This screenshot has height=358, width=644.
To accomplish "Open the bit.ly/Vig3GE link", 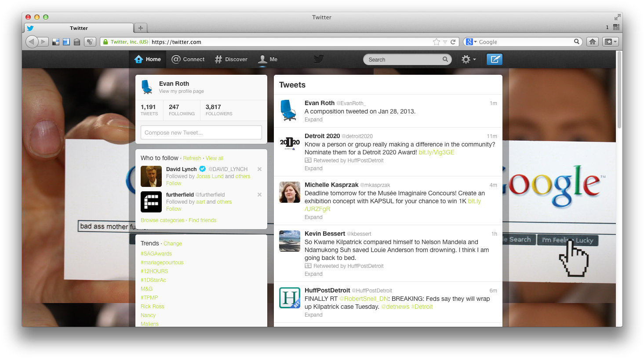I will (437, 152).
